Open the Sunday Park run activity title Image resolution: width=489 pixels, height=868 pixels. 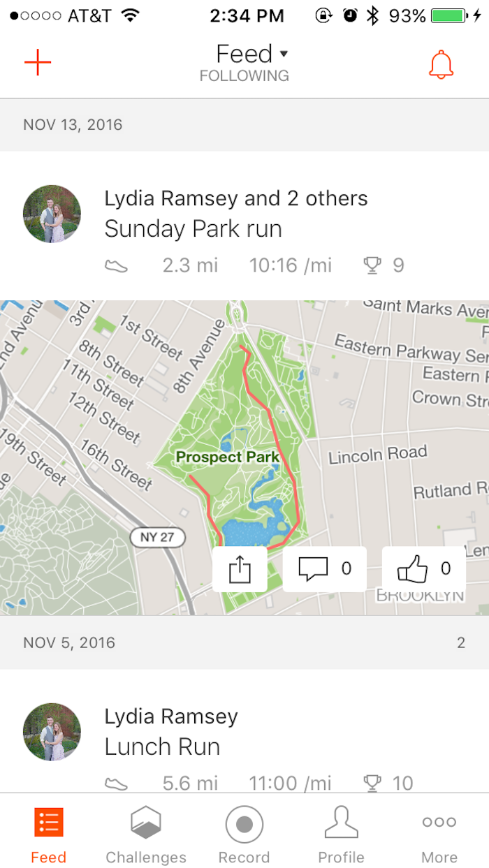[193, 229]
